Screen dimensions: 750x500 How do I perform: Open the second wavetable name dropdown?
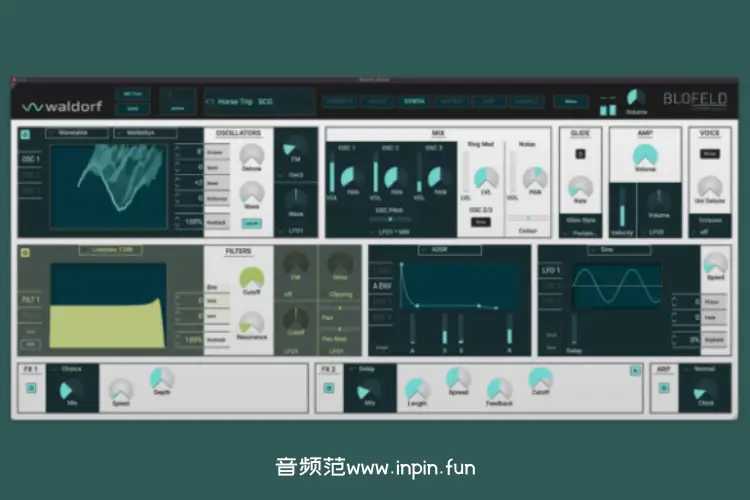tap(145, 133)
